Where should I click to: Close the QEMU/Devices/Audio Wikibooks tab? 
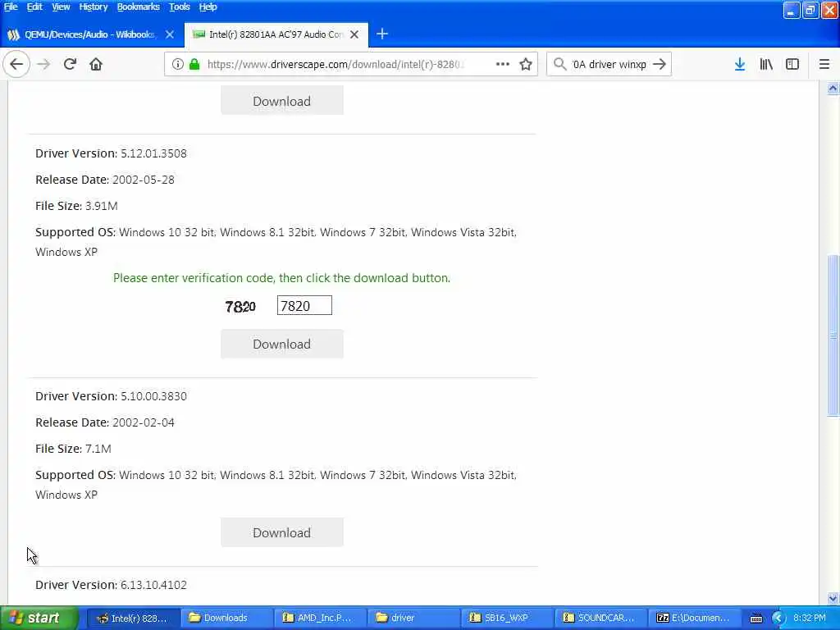tap(170, 34)
